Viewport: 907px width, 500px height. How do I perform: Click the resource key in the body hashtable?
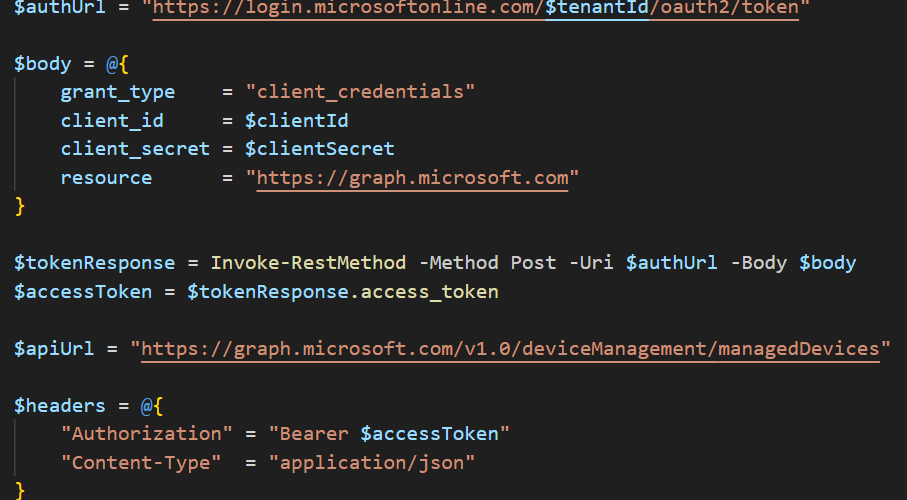[x=106, y=178]
